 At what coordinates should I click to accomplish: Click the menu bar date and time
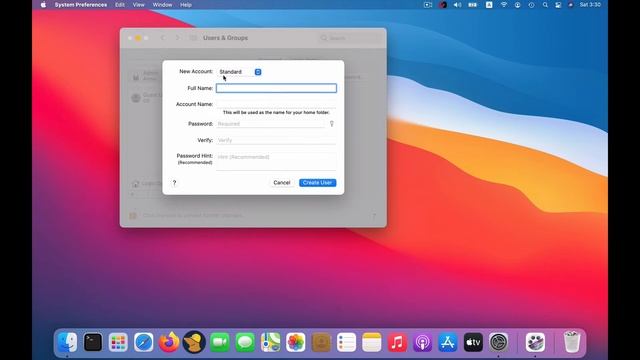coord(590,5)
